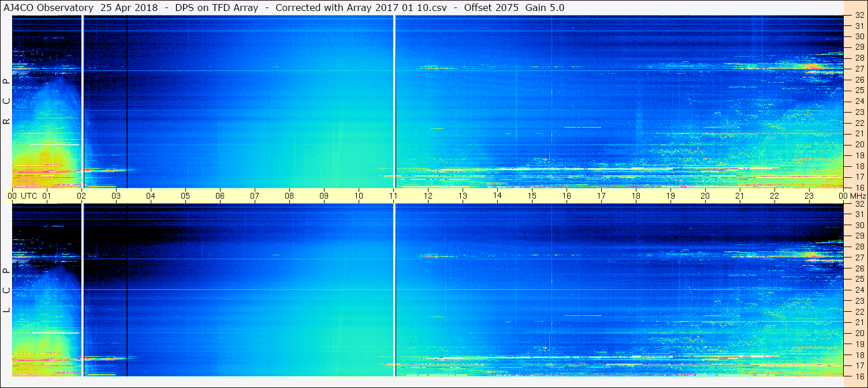Click the 'R C P' polarization label
Image resolution: width=868 pixels, height=388 pixels.
pos(6,101)
